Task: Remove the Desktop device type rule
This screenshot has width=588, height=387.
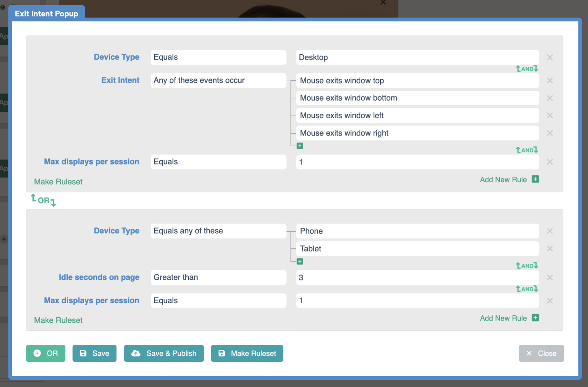Action: tap(550, 57)
